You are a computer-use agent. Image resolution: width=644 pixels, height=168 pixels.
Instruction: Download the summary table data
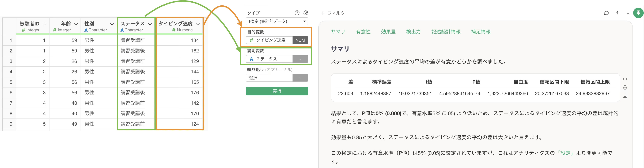pyautogui.click(x=625, y=96)
